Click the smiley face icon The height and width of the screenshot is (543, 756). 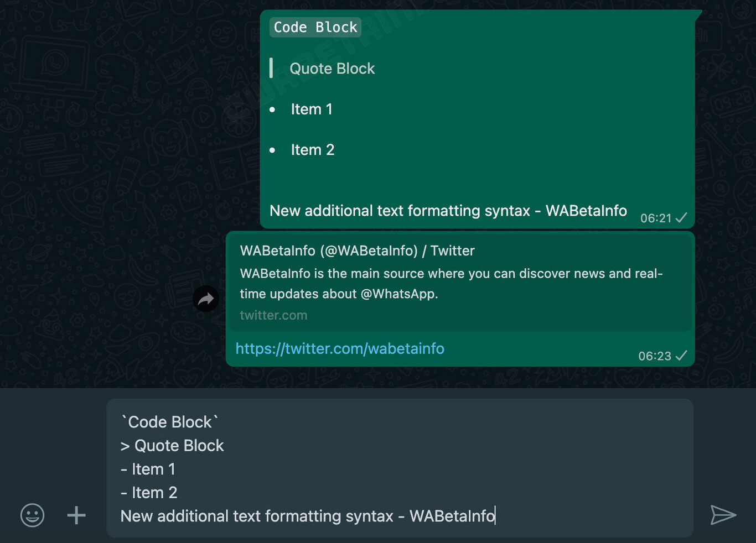(32, 515)
